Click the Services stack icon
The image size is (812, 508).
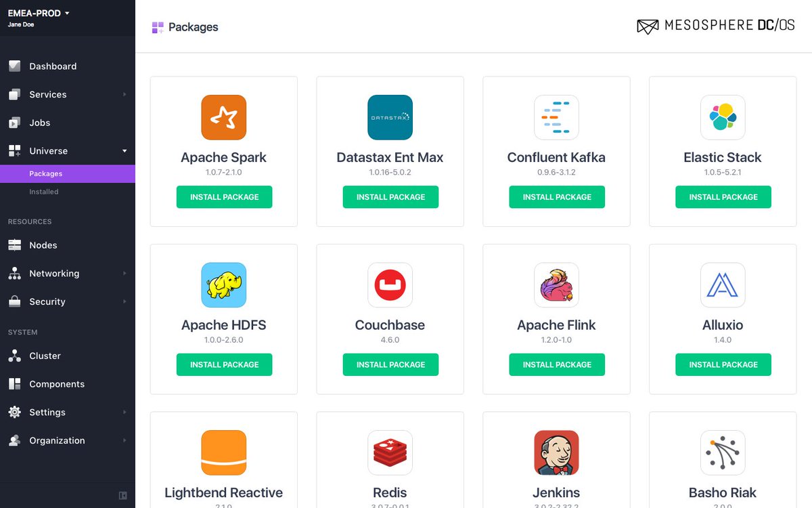[15, 95]
